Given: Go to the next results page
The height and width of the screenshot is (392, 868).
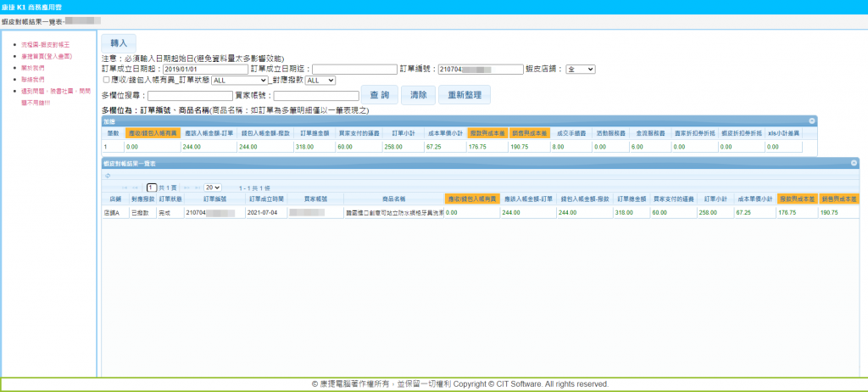Looking at the screenshot, I should pos(187,187).
